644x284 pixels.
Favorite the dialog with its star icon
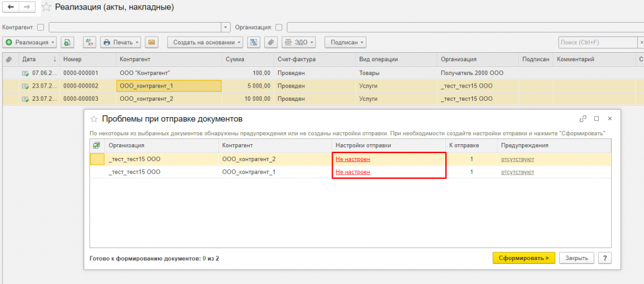pos(94,119)
